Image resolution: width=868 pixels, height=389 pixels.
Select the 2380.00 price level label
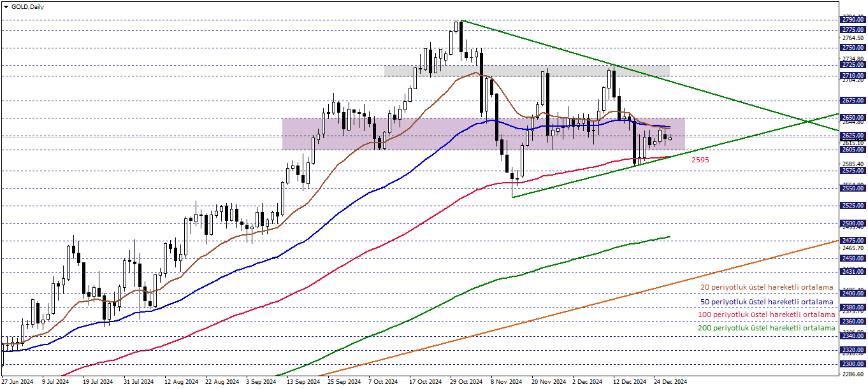point(853,308)
